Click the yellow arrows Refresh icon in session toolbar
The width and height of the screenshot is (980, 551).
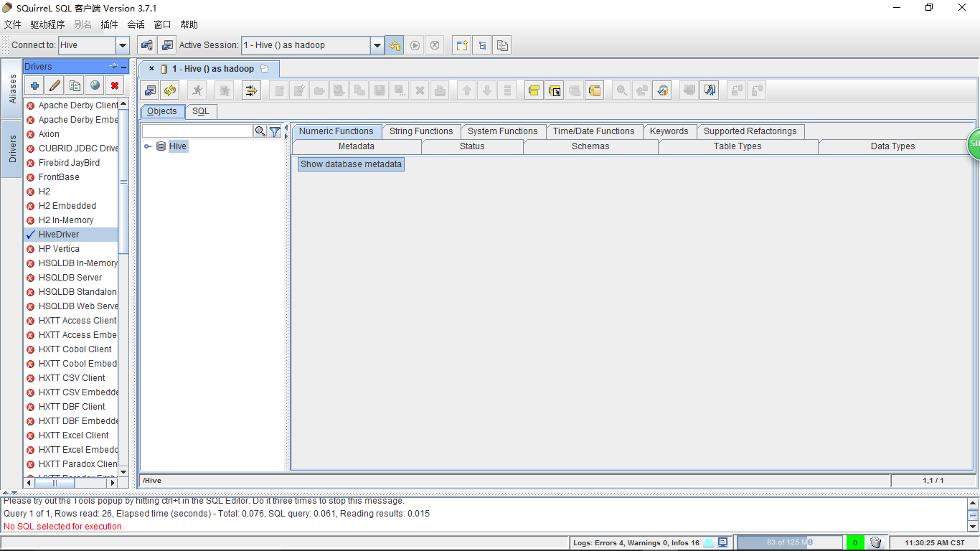170,90
